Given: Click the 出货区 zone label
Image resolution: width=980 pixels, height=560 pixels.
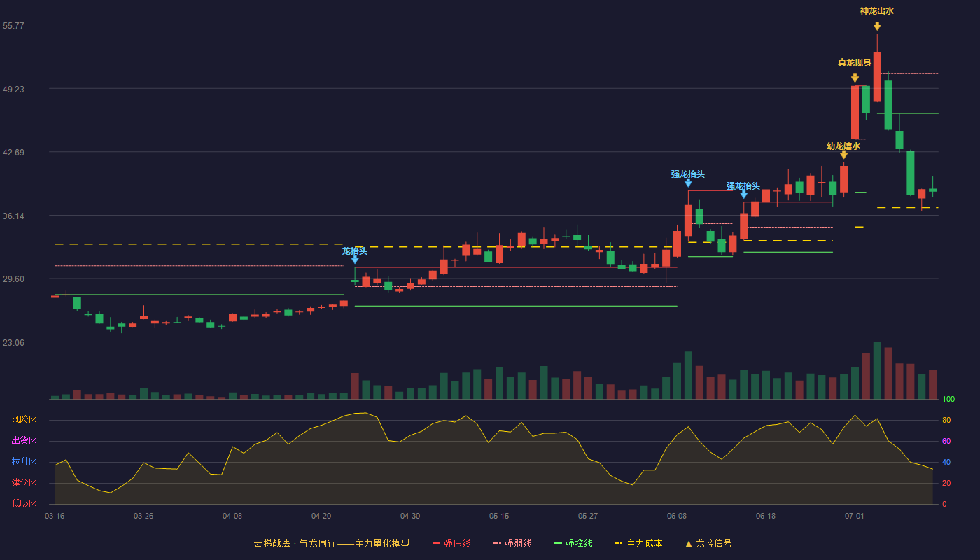Looking at the screenshot, I should pos(24,441).
